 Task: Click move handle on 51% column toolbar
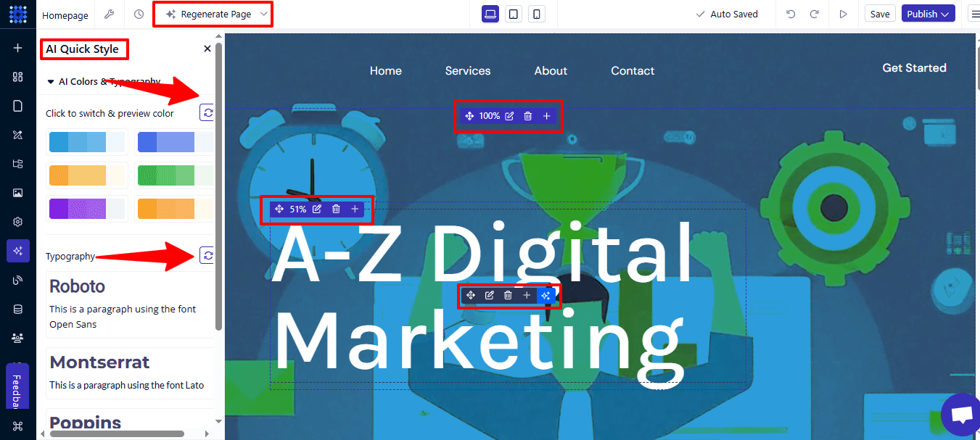(279, 209)
